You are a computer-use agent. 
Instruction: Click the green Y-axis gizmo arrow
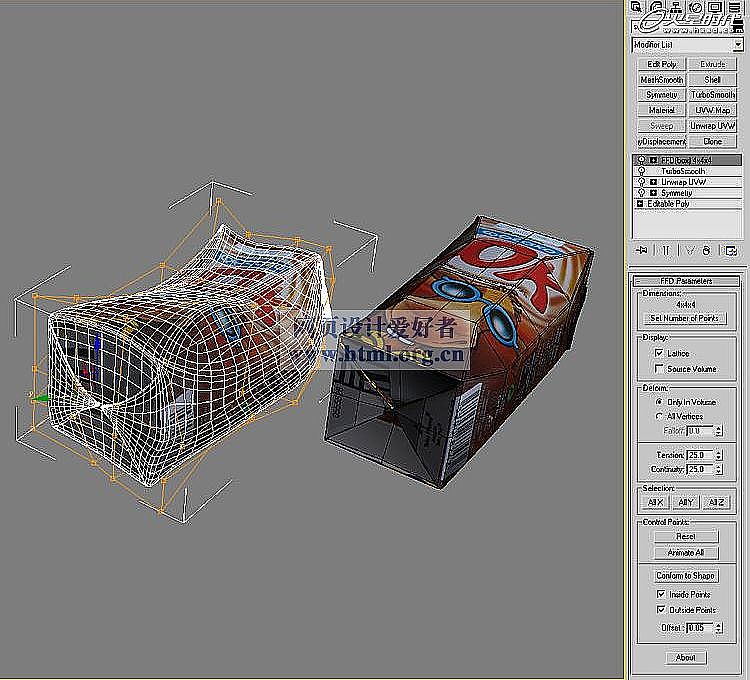coord(39,397)
